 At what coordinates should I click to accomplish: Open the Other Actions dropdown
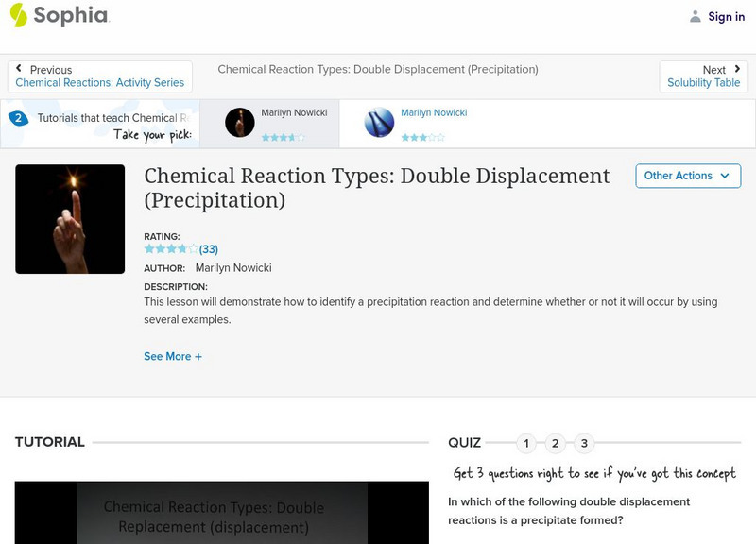click(x=688, y=176)
